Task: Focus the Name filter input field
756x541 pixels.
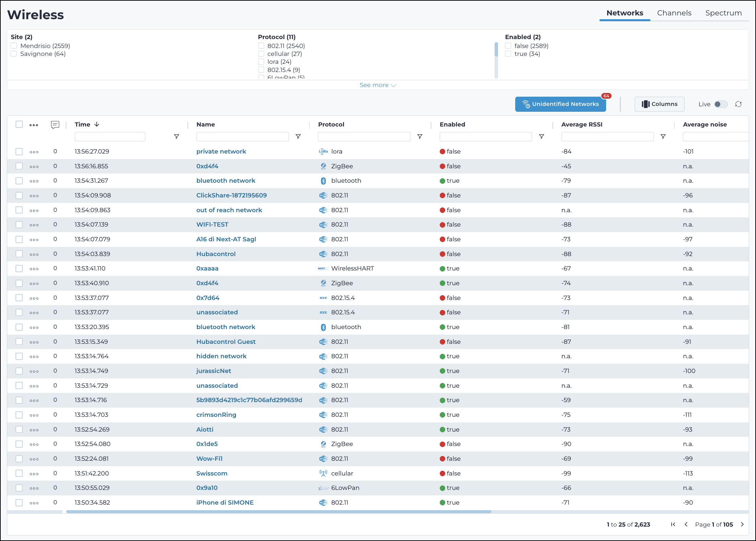Action: point(243,136)
